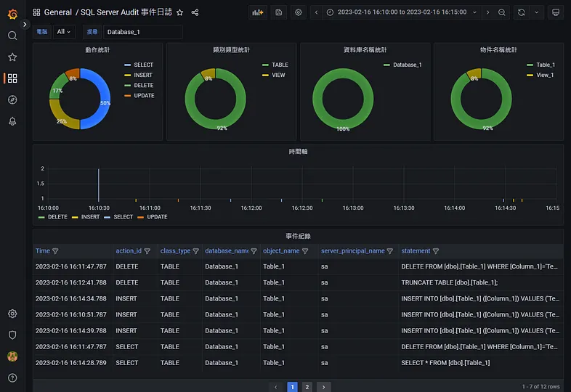Expand the refresh interval dropdown
The height and width of the screenshot is (392, 571).
(537, 12)
